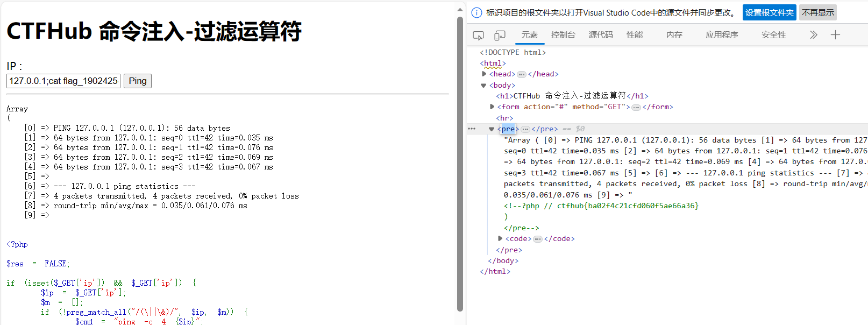The width and height of the screenshot is (868, 325).
Task: Click the "<?php" line in page source
Action: pos(17,244)
